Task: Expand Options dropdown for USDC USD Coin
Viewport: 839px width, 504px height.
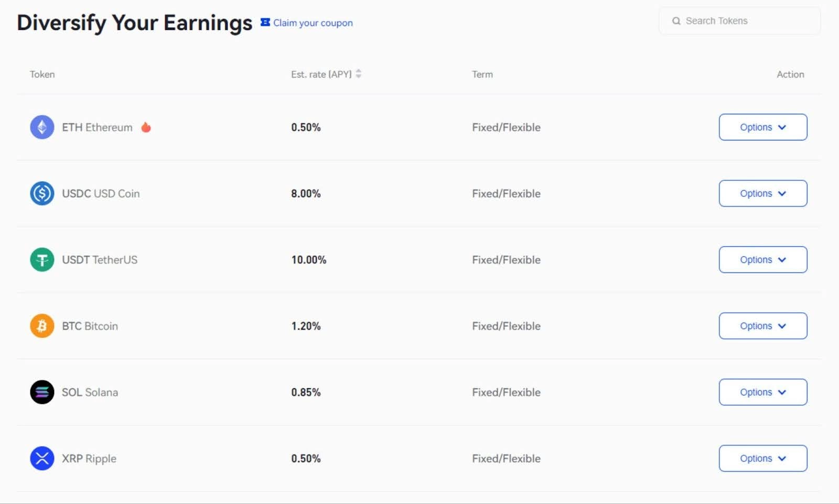Action: point(763,193)
